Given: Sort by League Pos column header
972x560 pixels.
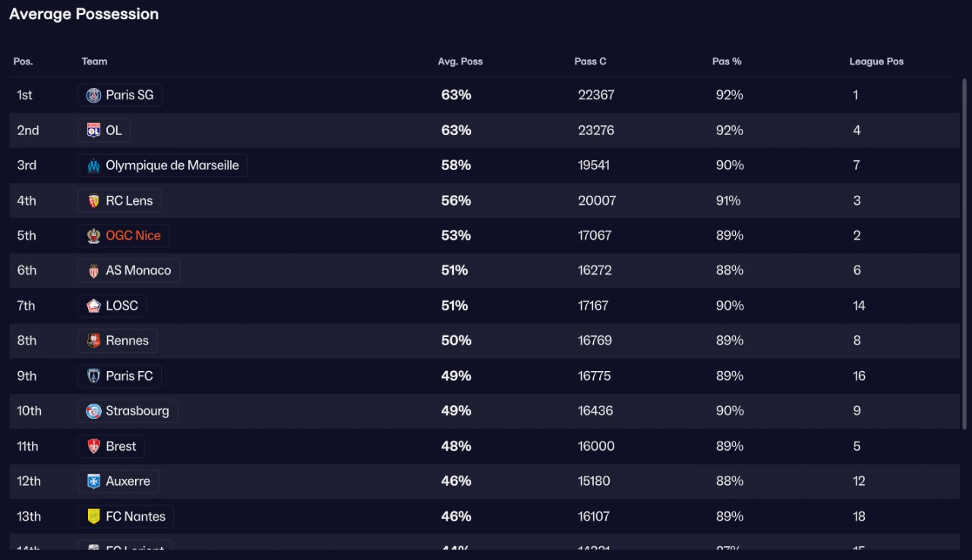Looking at the screenshot, I should (876, 61).
